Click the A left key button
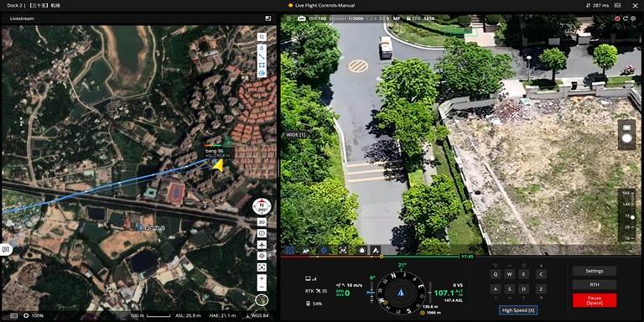This screenshot has height=322, width=644. point(496,289)
